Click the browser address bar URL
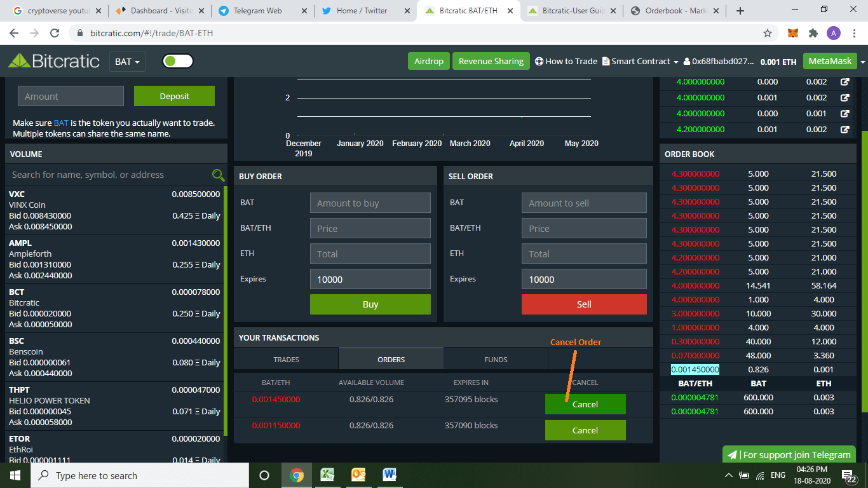Screen dimensions: 868x488 click(x=151, y=33)
